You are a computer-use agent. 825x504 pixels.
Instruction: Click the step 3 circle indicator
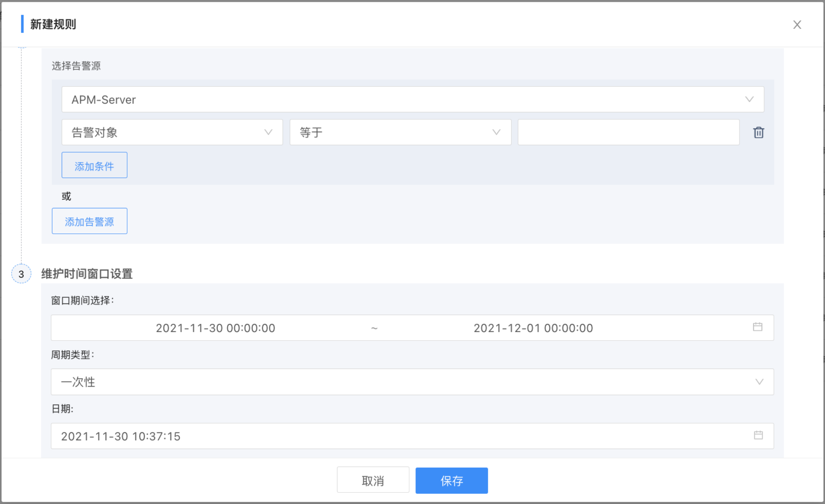(x=21, y=274)
